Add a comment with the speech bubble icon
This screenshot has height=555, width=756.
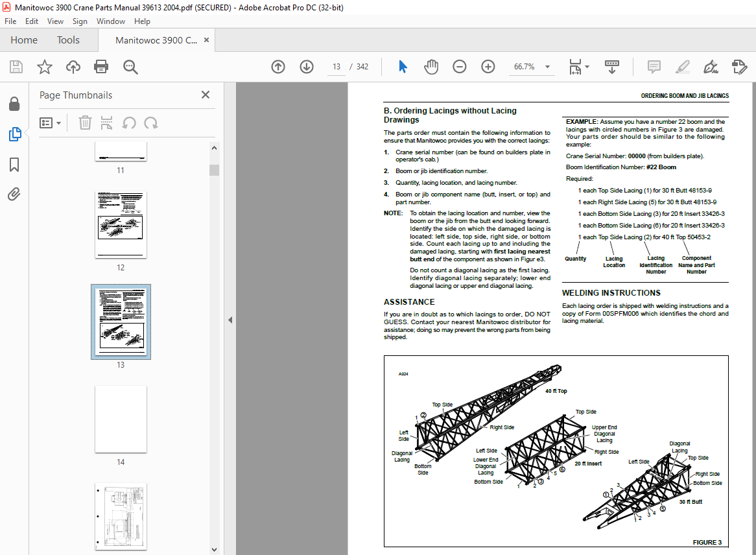click(654, 67)
